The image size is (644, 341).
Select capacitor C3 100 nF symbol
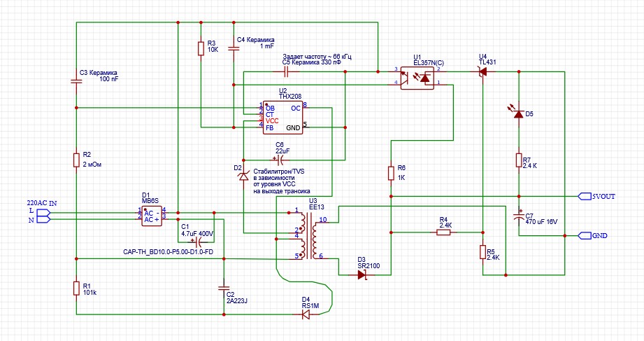(76, 81)
